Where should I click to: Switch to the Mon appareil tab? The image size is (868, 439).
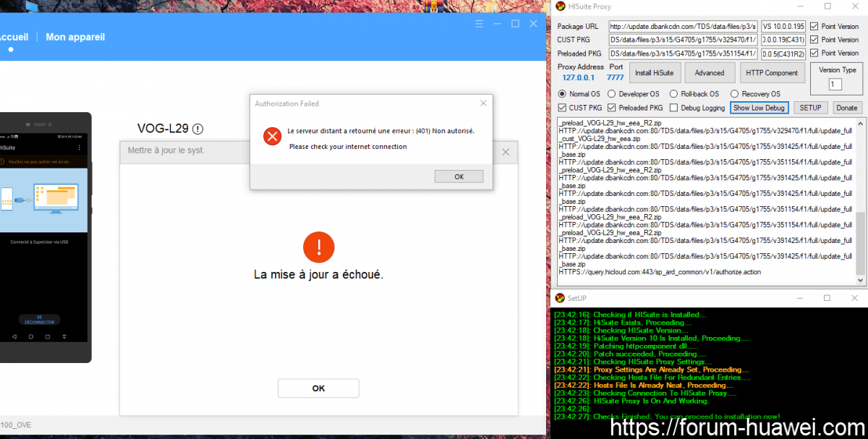point(75,36)
